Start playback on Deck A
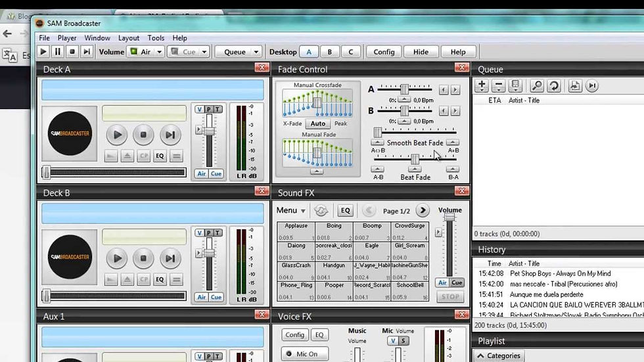The width and height of the screenshot is (644, 362). (x=117, y=135)
